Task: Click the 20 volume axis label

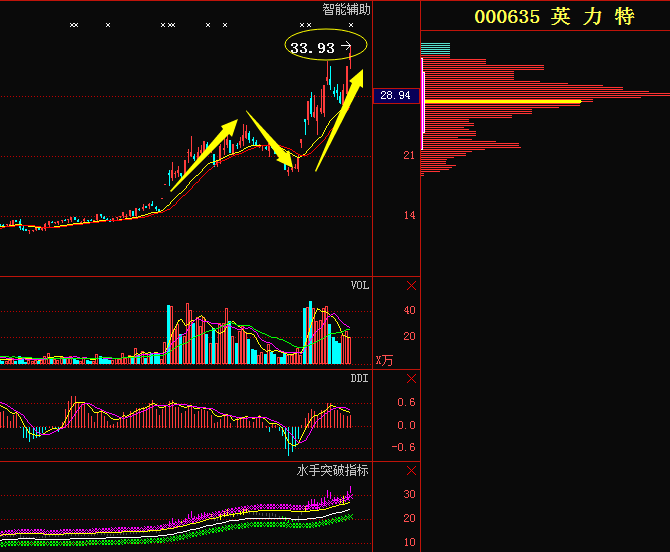Action: [x=409, y=336]
